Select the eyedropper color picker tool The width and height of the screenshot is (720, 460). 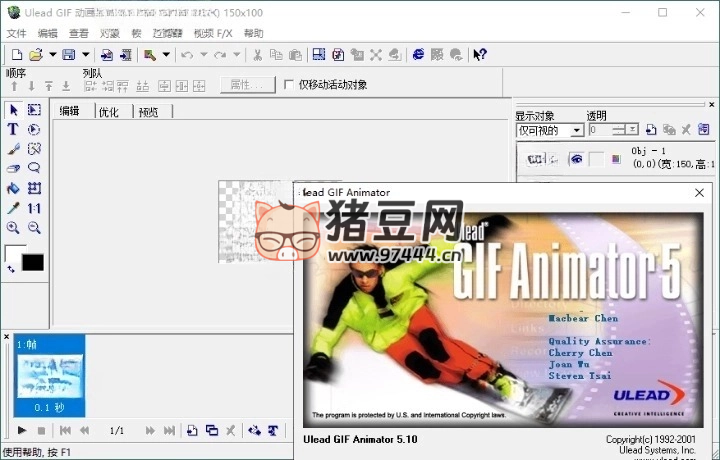point(13,208)
